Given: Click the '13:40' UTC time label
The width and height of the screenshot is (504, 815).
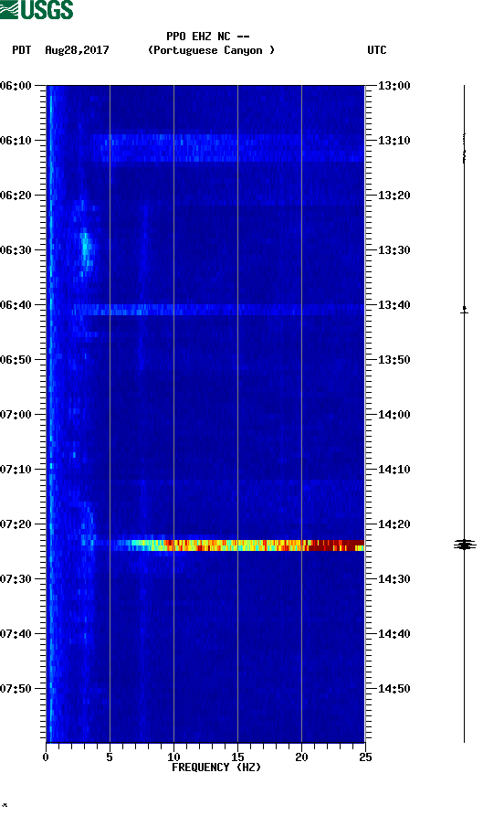Looking at the screenshot, I should [394, 305].
